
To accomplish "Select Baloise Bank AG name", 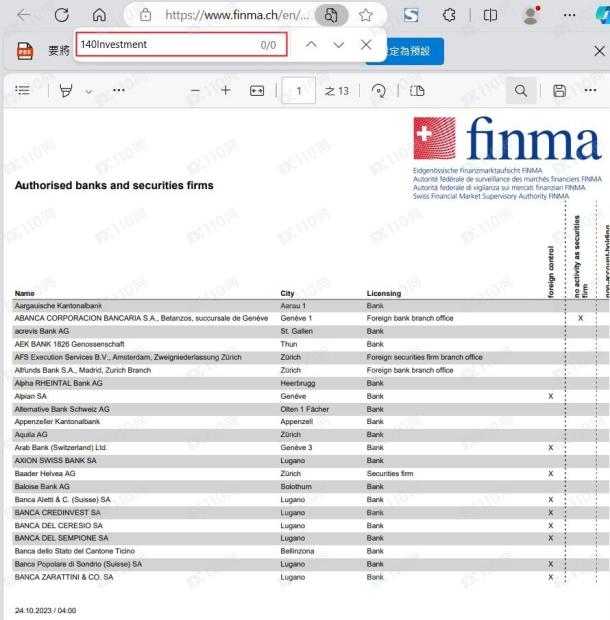I will [x=42, y=487].
